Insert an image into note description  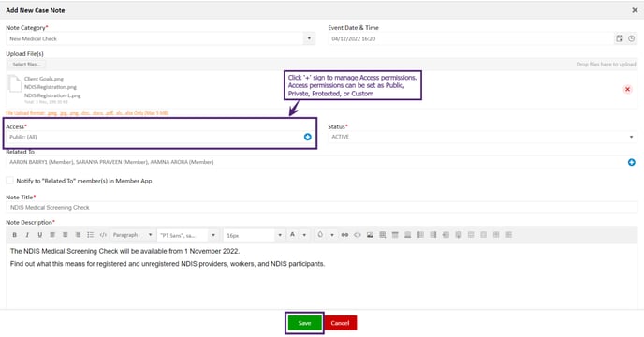pos(370,235)
